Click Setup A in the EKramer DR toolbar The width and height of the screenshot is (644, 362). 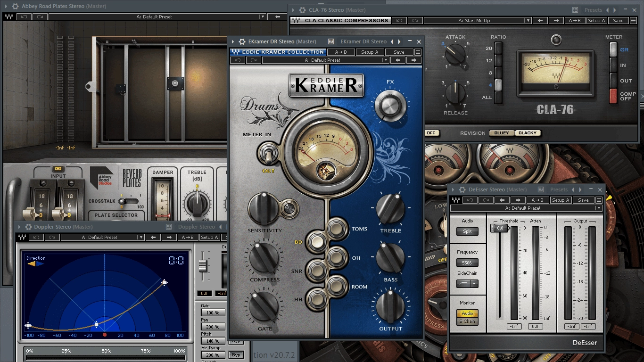pyautogui.click(x=370, y=52)
